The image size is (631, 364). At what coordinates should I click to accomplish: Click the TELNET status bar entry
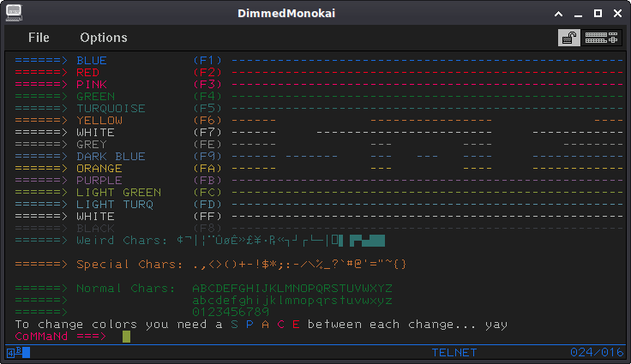[454, 353]
